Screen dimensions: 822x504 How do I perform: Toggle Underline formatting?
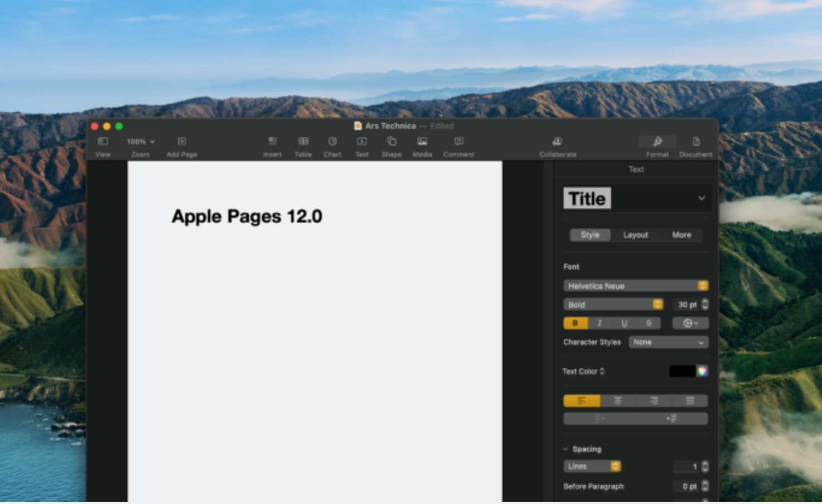coord(624,323)
